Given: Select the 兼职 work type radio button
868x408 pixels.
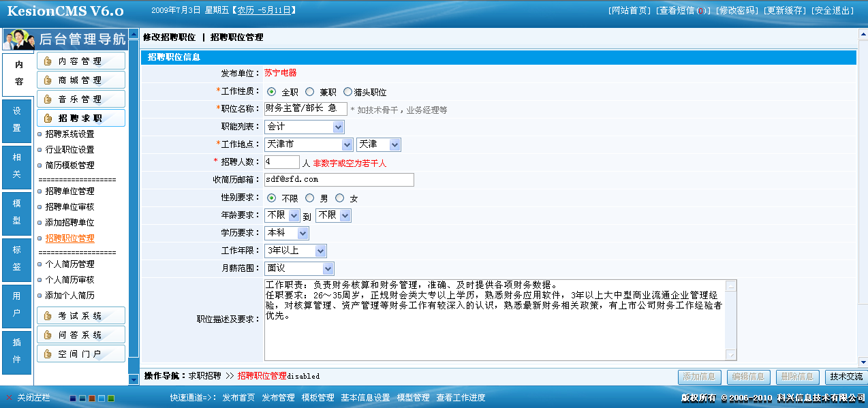Looking at the screenshot, I should [310, 92].
